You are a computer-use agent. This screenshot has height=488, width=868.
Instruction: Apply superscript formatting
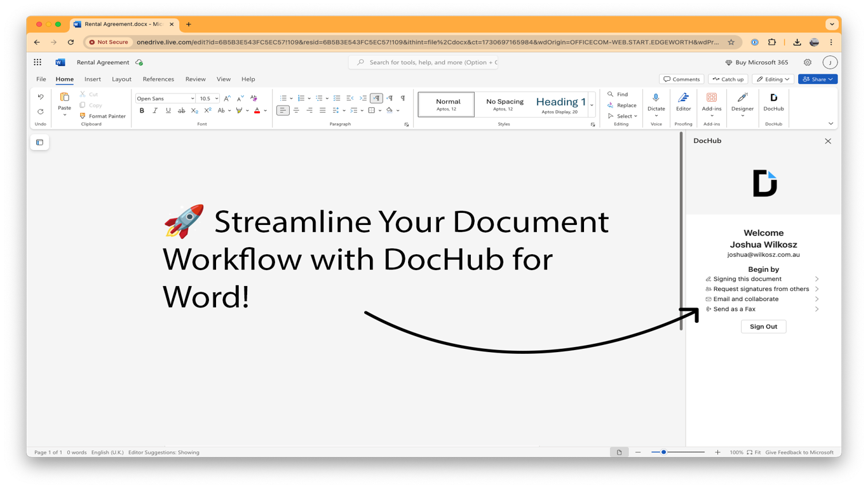[x=208, y=111]
